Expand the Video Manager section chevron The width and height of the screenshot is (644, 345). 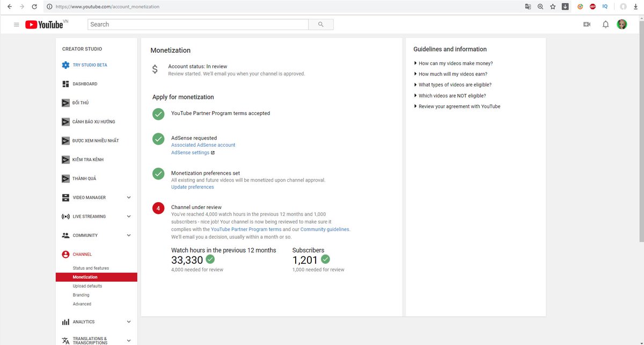point(129,198)
